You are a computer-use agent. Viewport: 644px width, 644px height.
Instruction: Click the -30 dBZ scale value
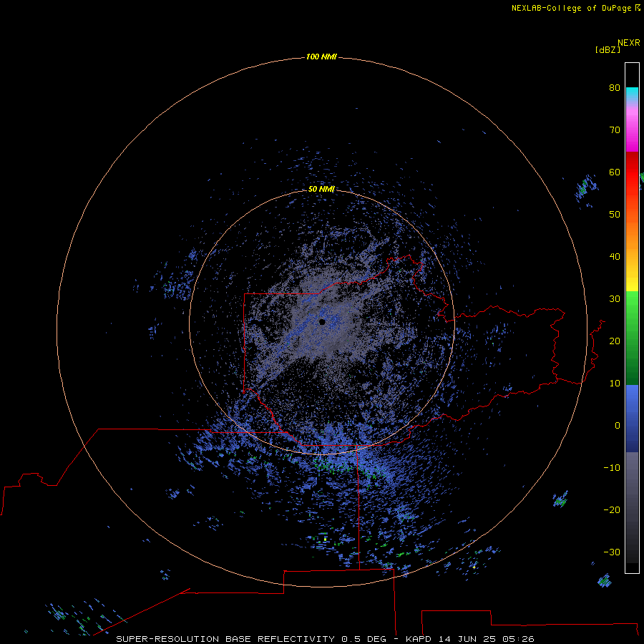coord(612,552)
